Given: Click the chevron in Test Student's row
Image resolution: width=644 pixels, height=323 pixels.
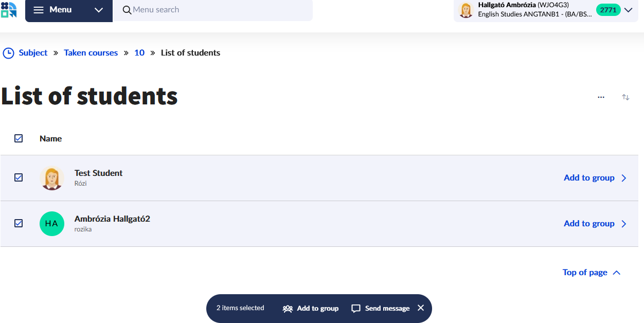Looking at the screenshot, I should pos(624,178).
